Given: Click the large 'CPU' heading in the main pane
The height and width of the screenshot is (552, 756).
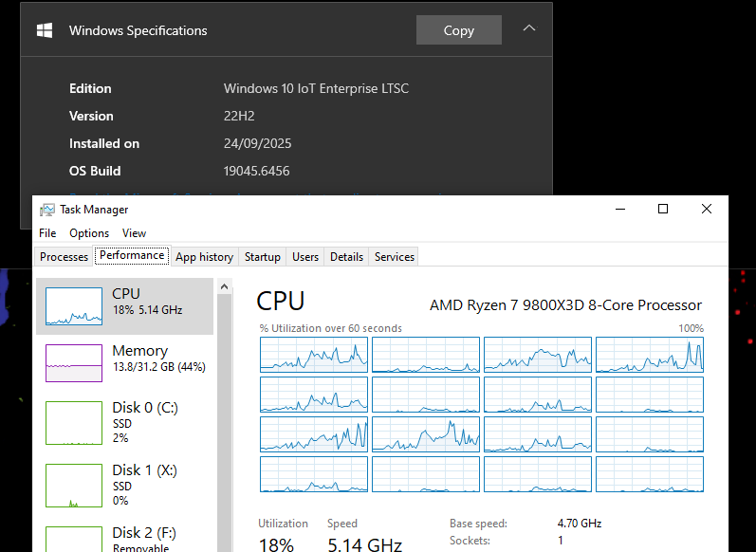Looking at the screenshot, I should pyautogui.click(x=281, y=302).
